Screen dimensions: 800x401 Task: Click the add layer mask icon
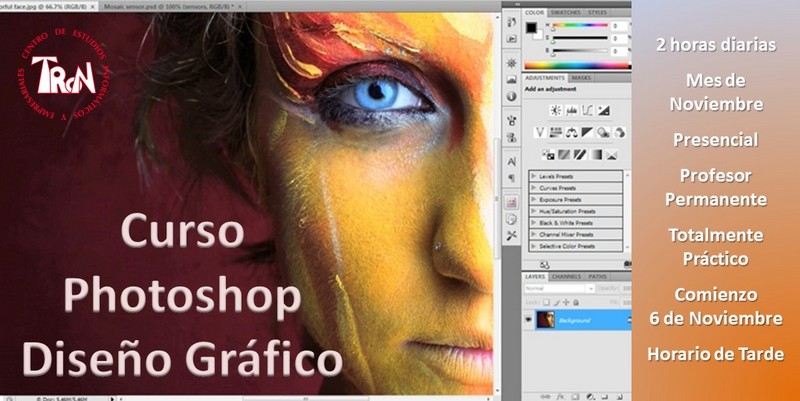(575, 396)
